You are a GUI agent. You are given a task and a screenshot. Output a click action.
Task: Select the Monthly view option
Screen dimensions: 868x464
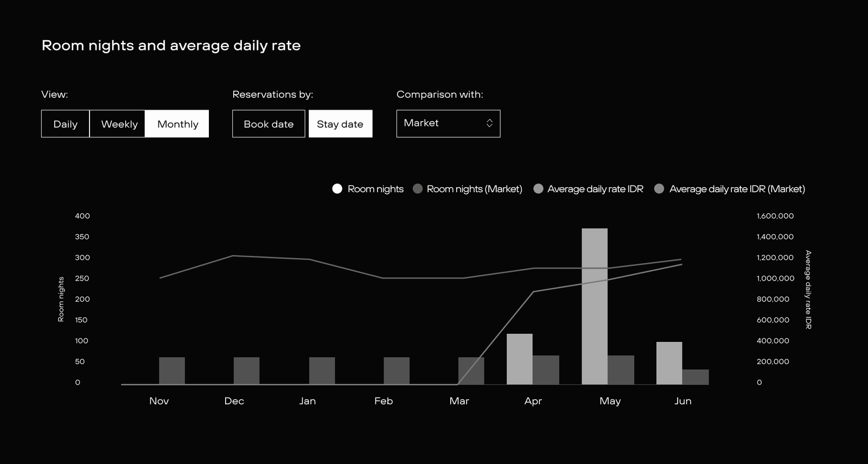(x=177, y=124)
